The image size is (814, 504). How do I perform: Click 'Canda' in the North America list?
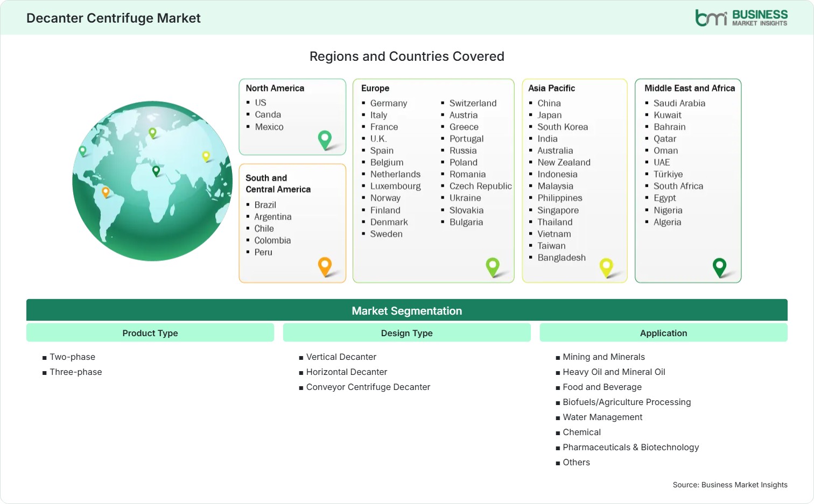268,115
